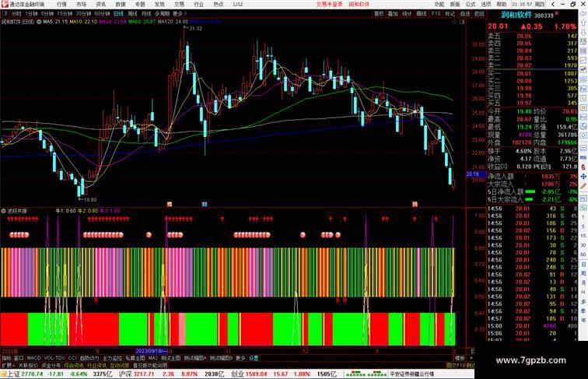Select the 主力监控 indicator tab
The height and width of the screenshot is (379, 588).
pyautogui.click(x=112, y=358)
